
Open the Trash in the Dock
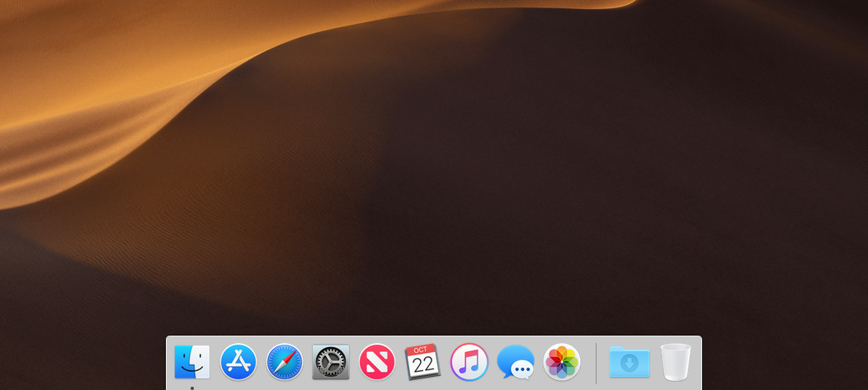pos(675,362)
